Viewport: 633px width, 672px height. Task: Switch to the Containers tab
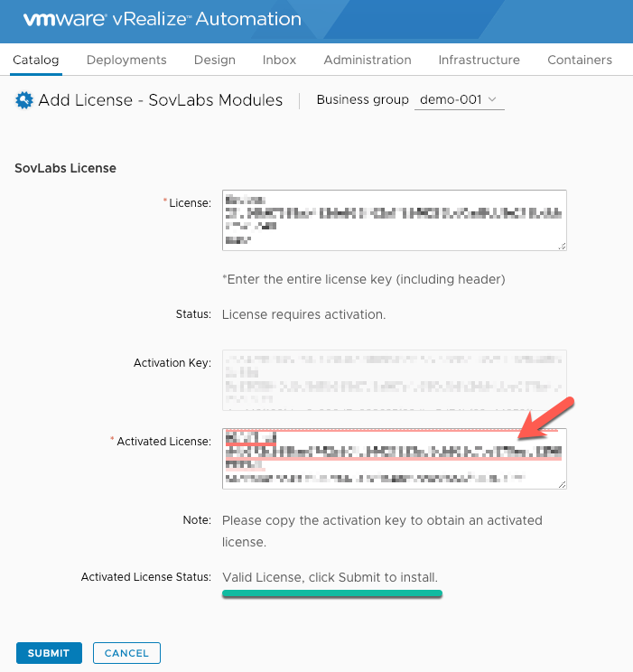click(580, 60)
